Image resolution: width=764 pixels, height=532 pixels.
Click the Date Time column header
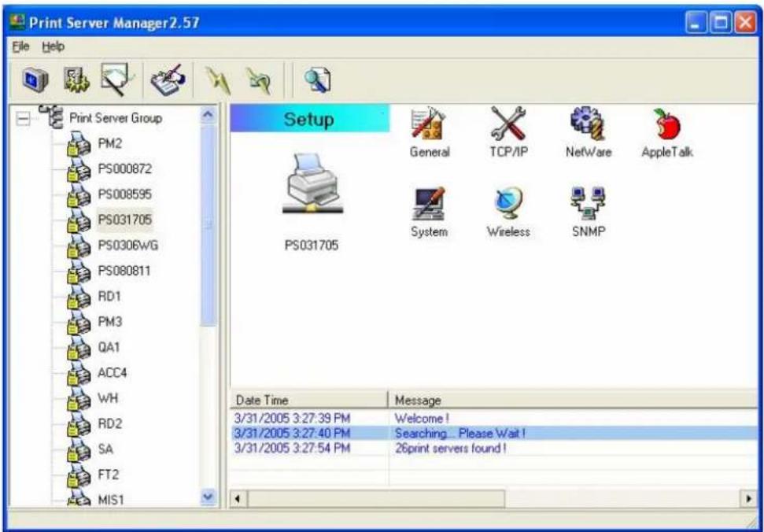(308, 400)
